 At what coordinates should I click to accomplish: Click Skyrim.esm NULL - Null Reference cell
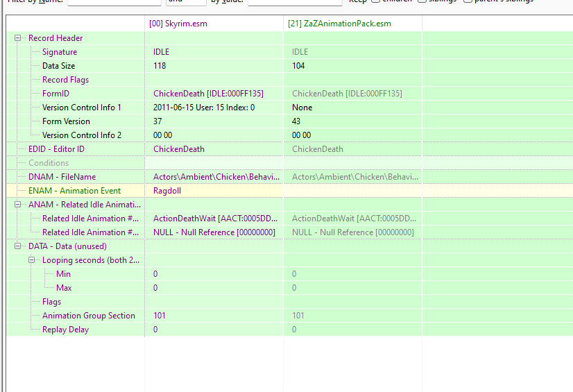pyautogui.click(x=214, y=232)
